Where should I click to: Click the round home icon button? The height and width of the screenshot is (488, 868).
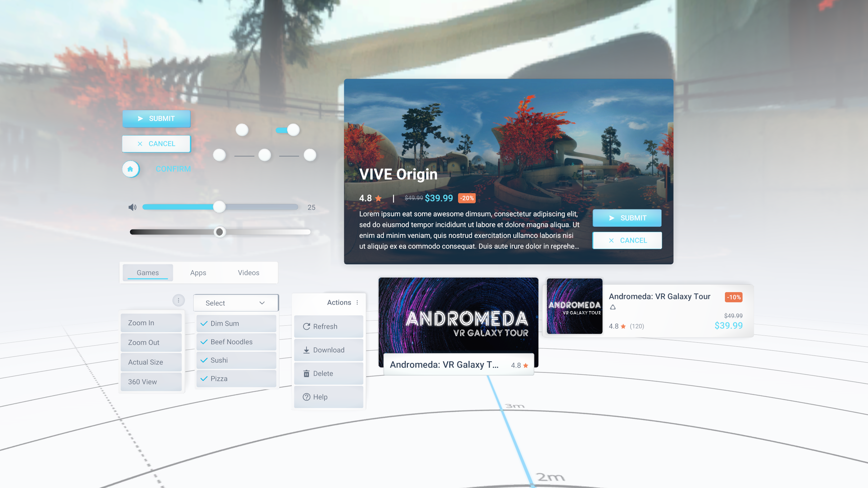(130, 169)
